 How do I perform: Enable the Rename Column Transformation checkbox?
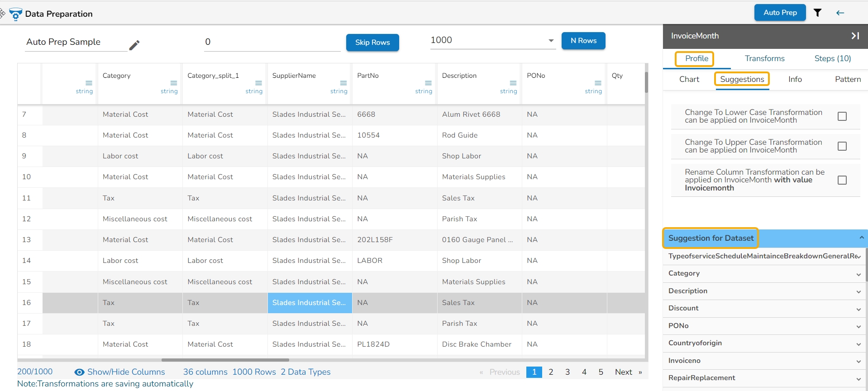click(x=842, y=180)
